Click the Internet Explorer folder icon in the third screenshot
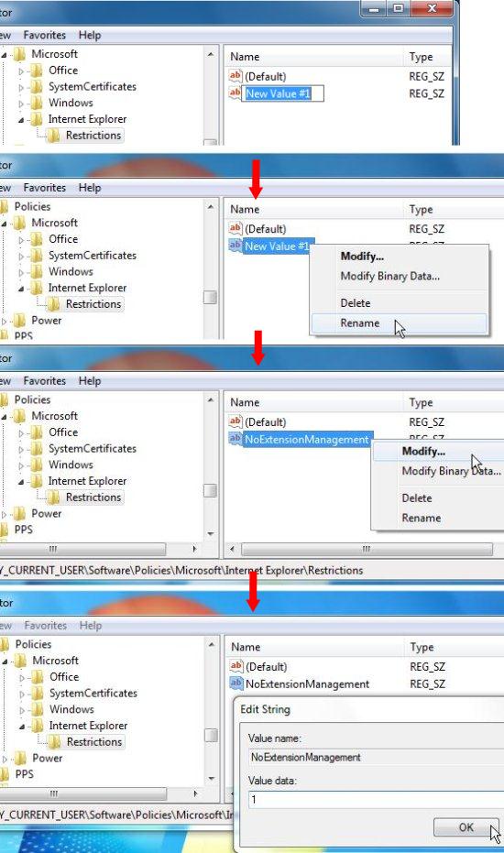504x853 pixels. pos(37,481)
